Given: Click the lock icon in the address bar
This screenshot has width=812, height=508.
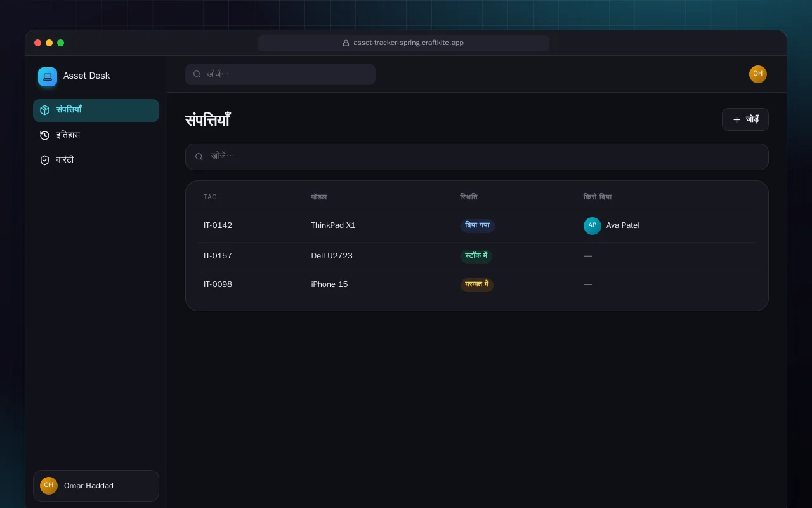Looking at the screenshot, I should point(346,43).
